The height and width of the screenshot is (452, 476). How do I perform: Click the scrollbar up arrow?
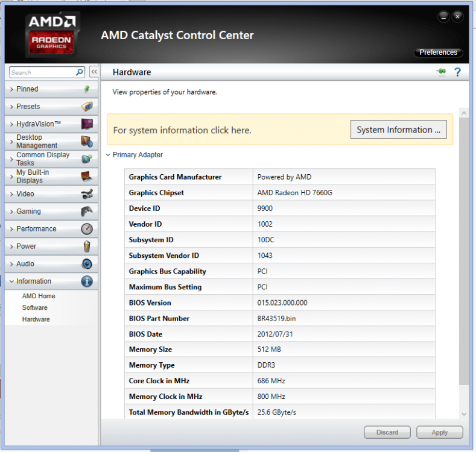pyautogui.click(x=463, y=113)
